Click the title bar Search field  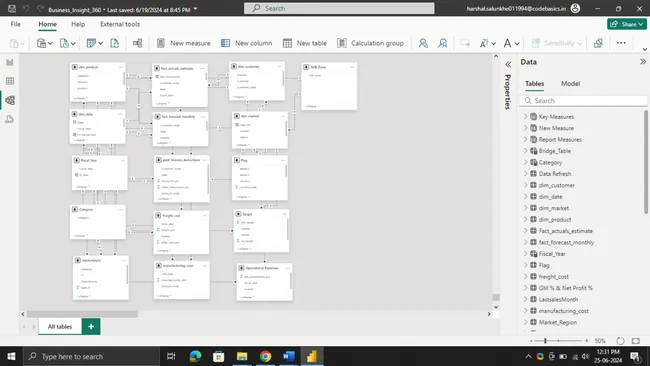pyautogui.click(x=339, y=8)
